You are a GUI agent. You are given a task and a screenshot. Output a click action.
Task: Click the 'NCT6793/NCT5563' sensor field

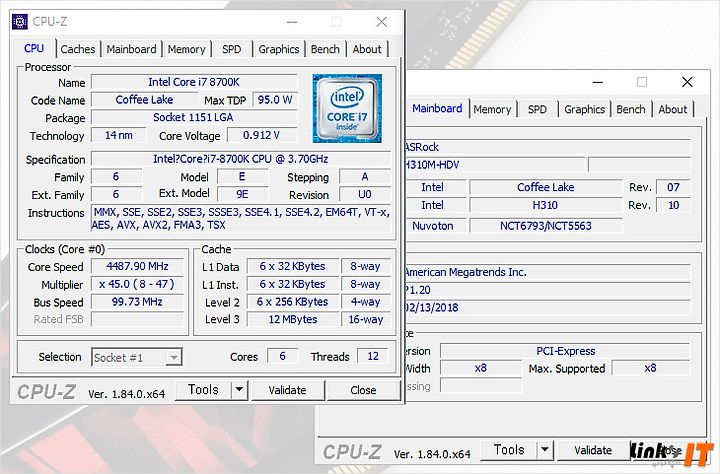(546, 226)
